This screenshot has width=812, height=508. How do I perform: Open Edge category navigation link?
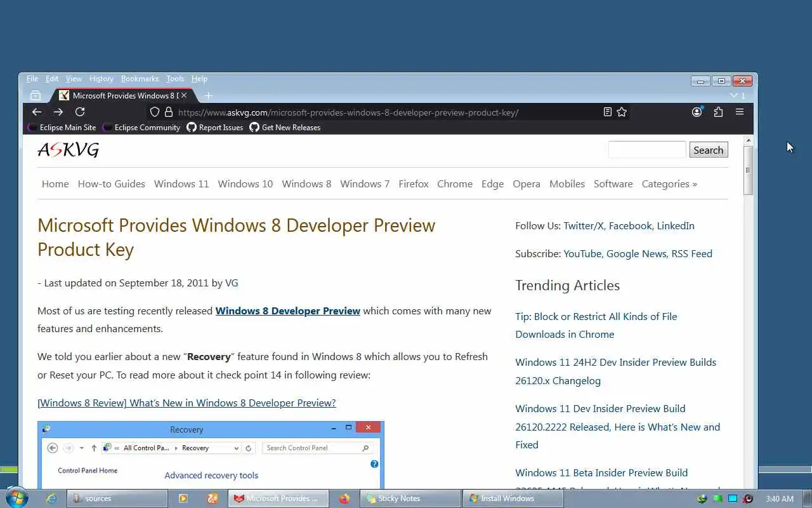tap(492, 184)
